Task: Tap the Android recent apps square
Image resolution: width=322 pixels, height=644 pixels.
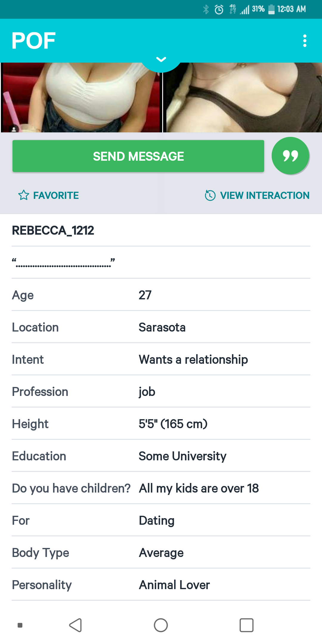Action: tap(247, 625)
